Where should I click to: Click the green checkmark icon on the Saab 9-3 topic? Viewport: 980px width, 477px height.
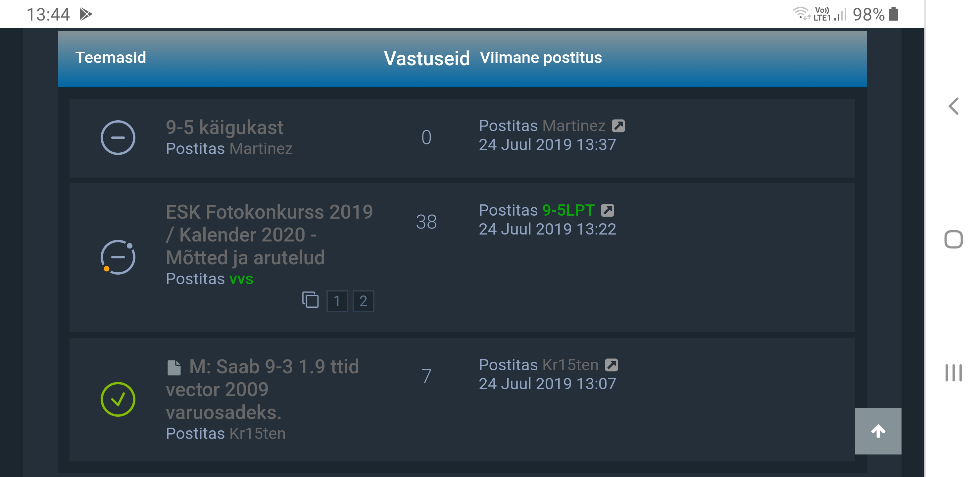[x=119, y=398]
